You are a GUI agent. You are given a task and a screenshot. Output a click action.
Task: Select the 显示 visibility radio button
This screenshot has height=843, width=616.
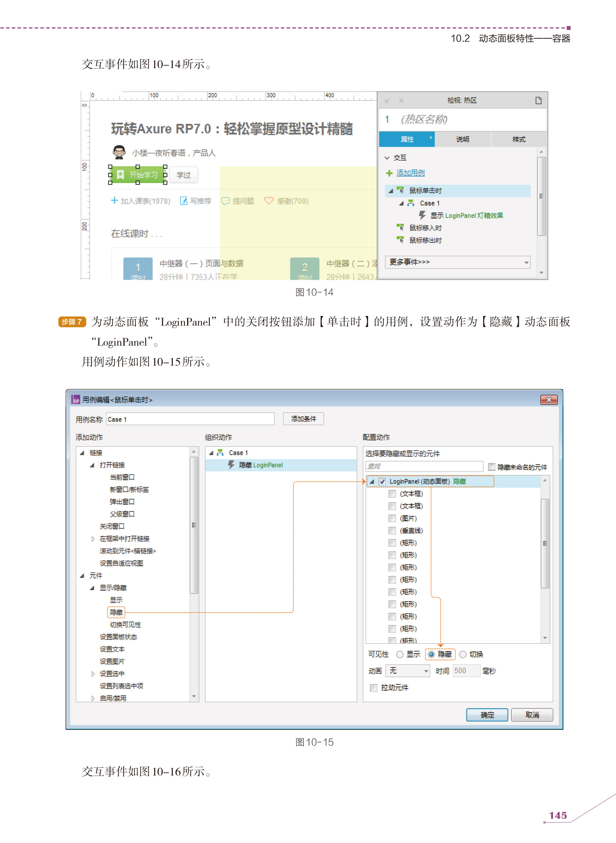tap(400, 654)
